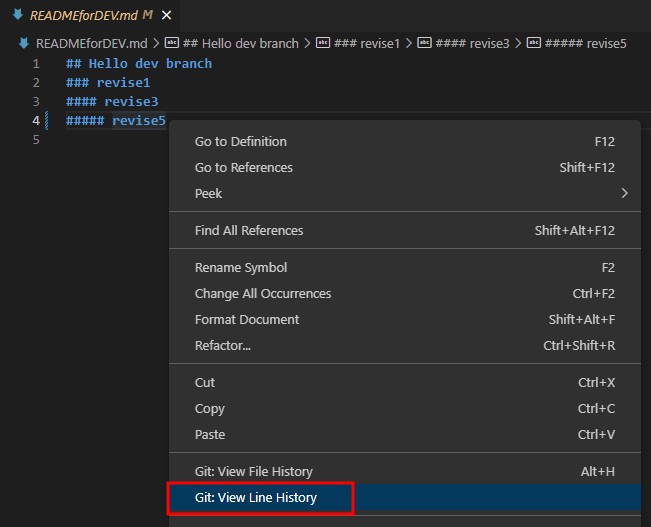Choose Format Document
The width and height of the screenshot is (651, 527).
[x=405, y=319]
